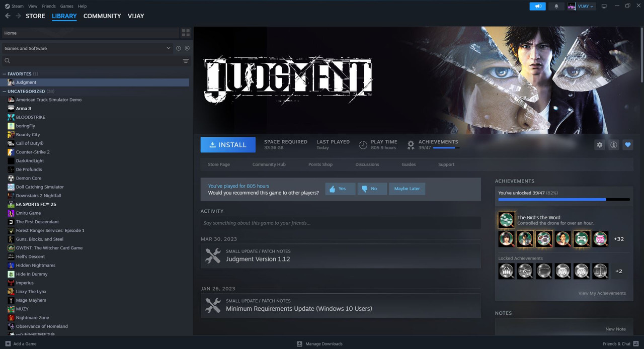Click the achievements gear-star icon

point(411,145)
